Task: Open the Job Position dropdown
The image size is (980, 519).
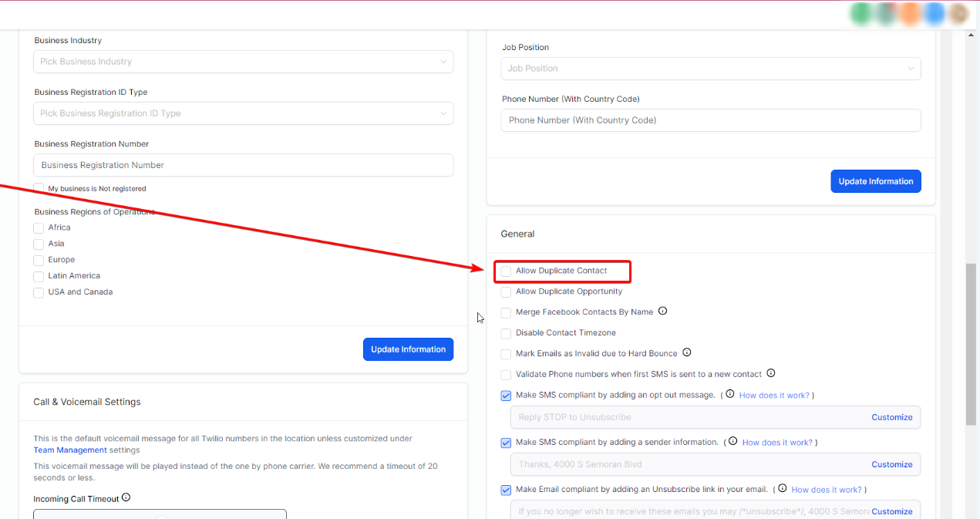Action: coord(711,69)
